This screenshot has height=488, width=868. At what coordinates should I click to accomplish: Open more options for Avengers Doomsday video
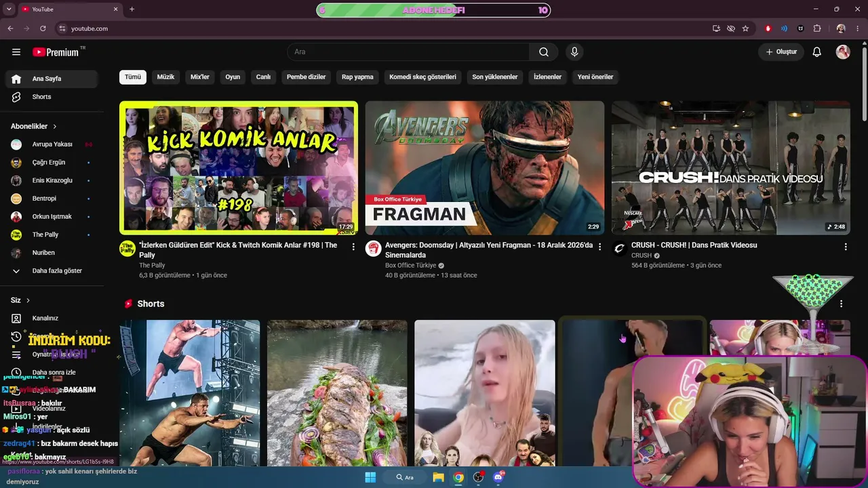click(599, 247)
